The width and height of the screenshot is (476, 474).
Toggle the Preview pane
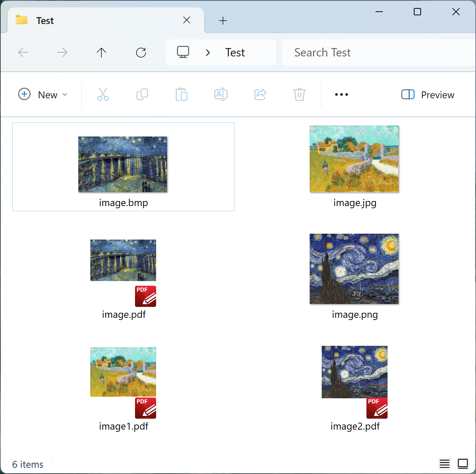coord(428,95)
